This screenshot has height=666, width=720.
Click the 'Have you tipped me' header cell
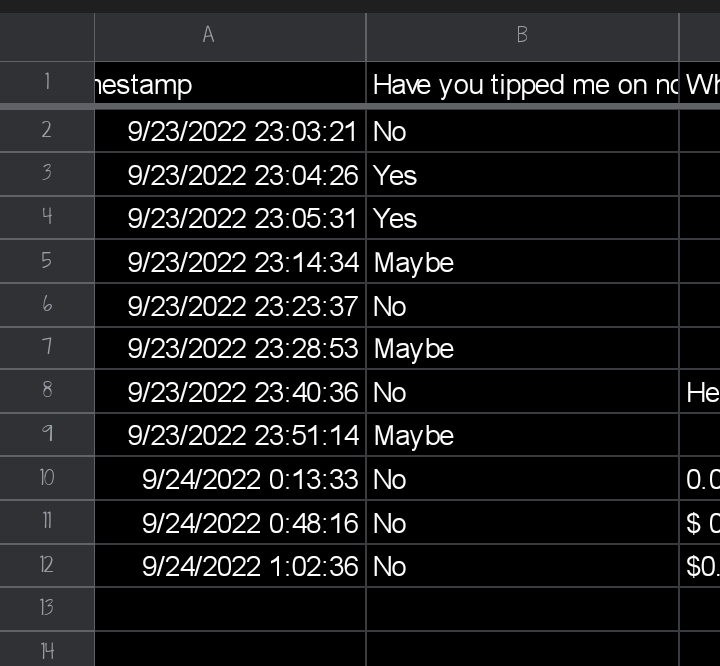coord(522,83)
